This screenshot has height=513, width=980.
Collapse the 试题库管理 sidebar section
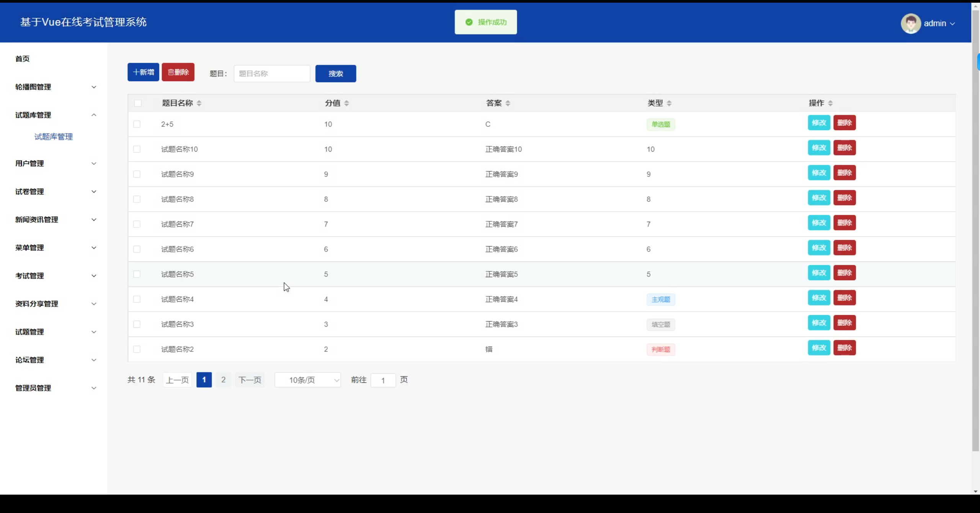pyautogui.click(x=54, y=115)
